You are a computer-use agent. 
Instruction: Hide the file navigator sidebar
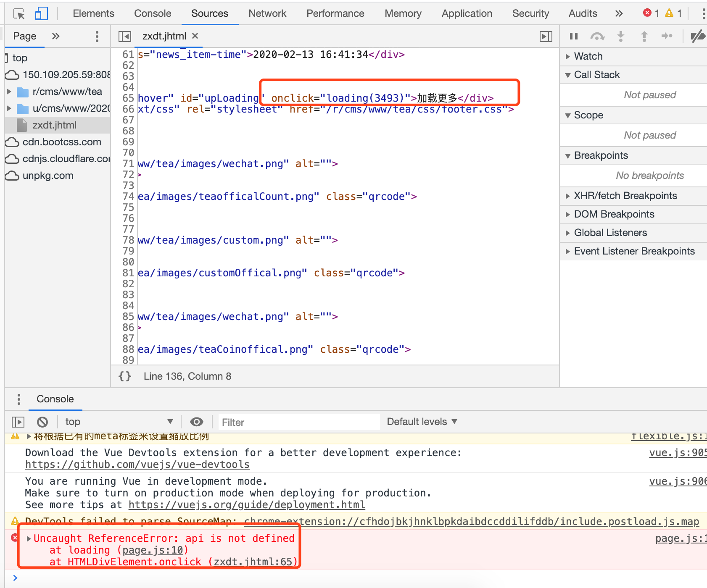tap(125, 37)
